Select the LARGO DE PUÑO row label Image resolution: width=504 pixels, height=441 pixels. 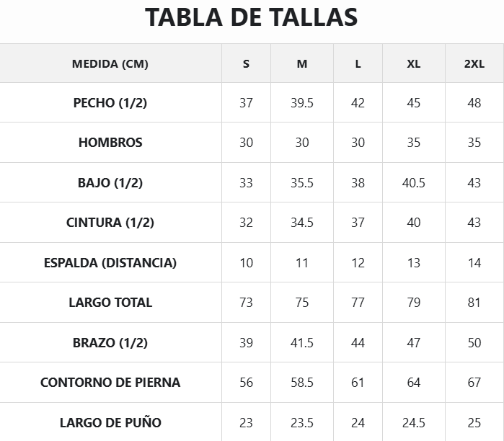[110, 422]
